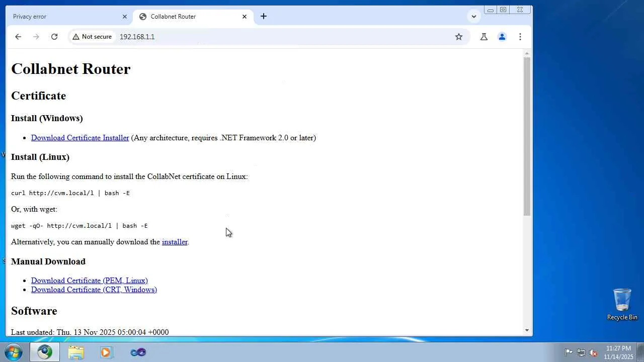This screenshot has width=644, height=362.
Task: Open the Chrome Labs flask icon
Action: point(484,37)
